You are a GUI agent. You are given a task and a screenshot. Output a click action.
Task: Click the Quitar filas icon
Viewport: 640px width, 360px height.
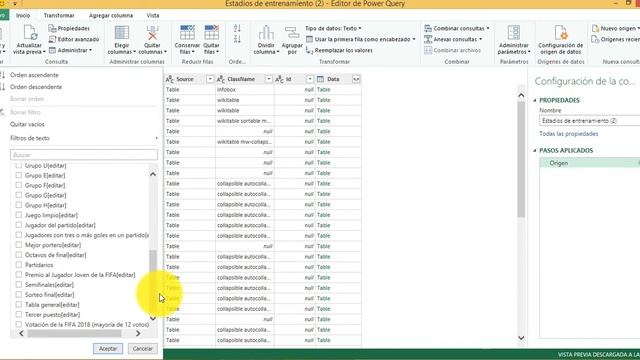[211, 33]
